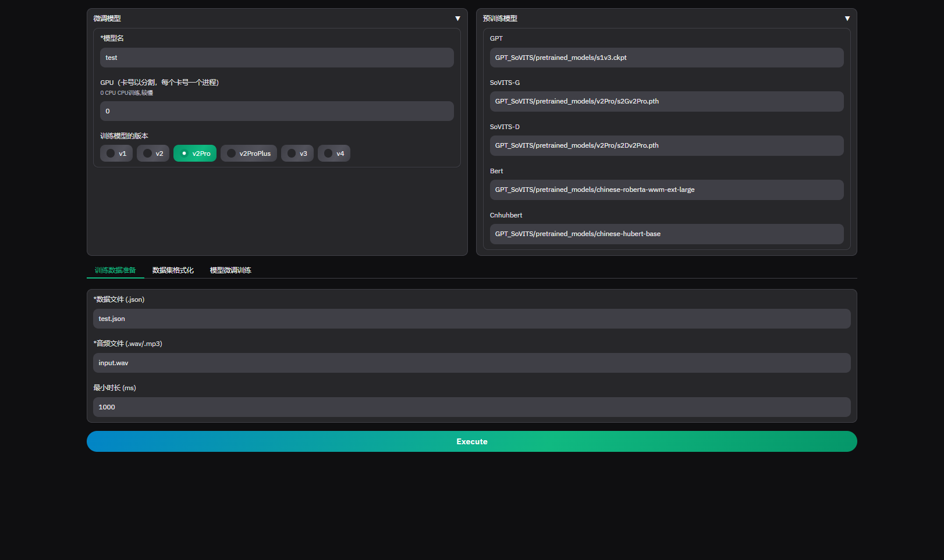The image size is (944, 560).
Task: Pick the v4 training version
Action: coord(334,154)
